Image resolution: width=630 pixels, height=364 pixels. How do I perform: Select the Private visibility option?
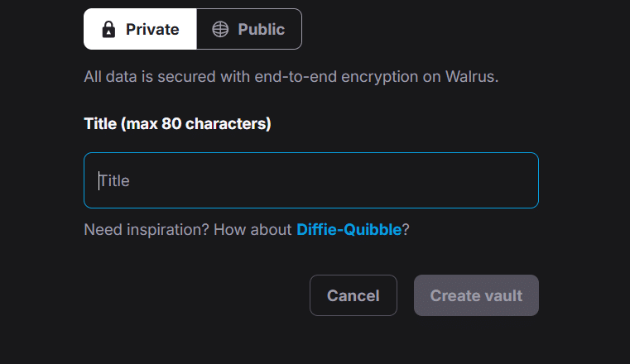tap(140, 29)
